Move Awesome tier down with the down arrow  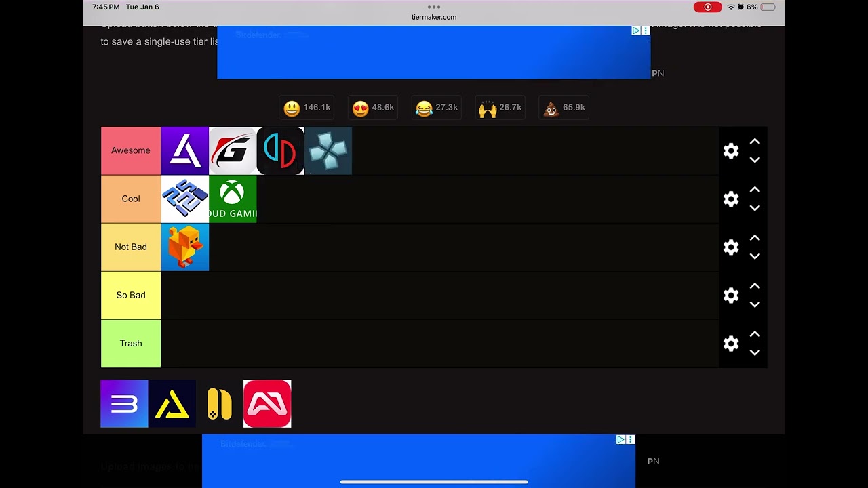[755, 160]
